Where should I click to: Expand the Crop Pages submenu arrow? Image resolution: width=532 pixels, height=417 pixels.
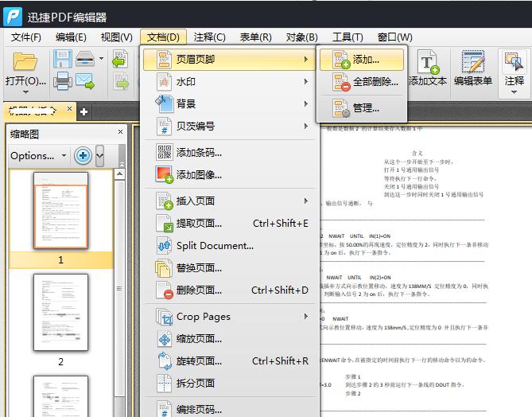pyautogui.click(x=305, y=316)
